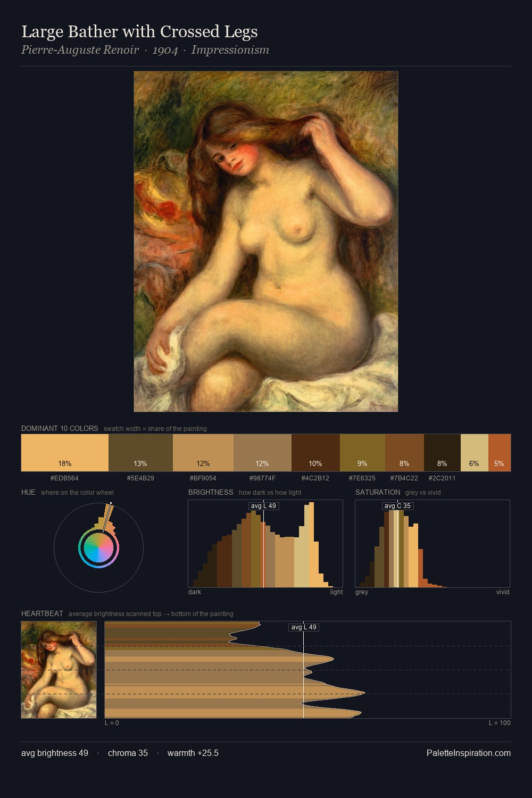Click the 10% dark brown swatch
The height and width of the screenshot is (798, 532).
(315, 453)
